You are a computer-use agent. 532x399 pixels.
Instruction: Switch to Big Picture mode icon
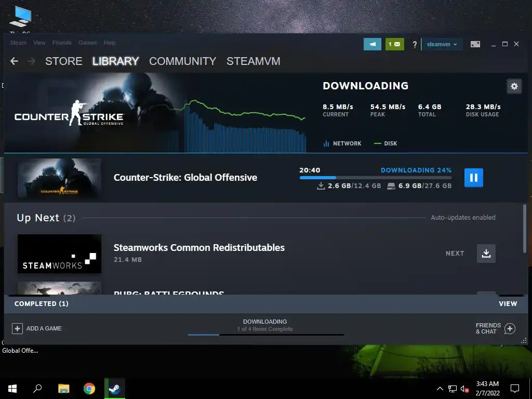point(475,44)
